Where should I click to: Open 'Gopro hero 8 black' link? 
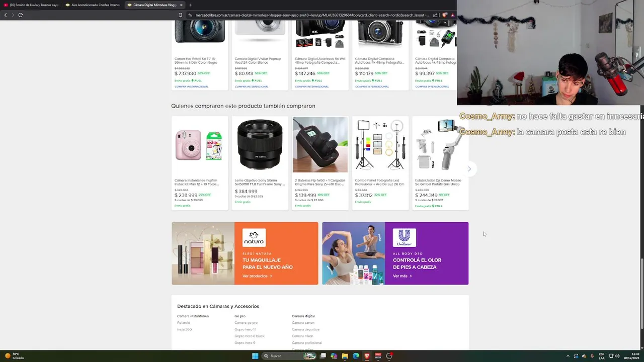(250, 336)
